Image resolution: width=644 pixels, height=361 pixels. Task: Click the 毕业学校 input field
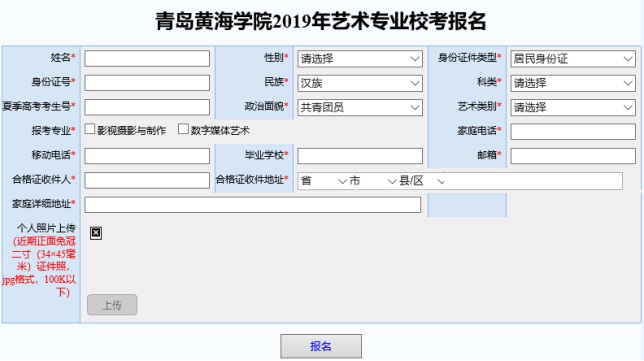pos(360,156)
